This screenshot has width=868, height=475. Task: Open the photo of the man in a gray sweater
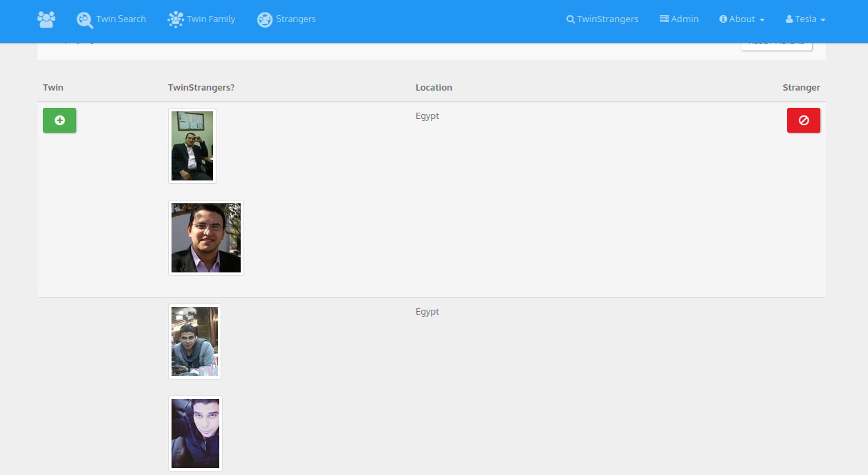(194, 342)
